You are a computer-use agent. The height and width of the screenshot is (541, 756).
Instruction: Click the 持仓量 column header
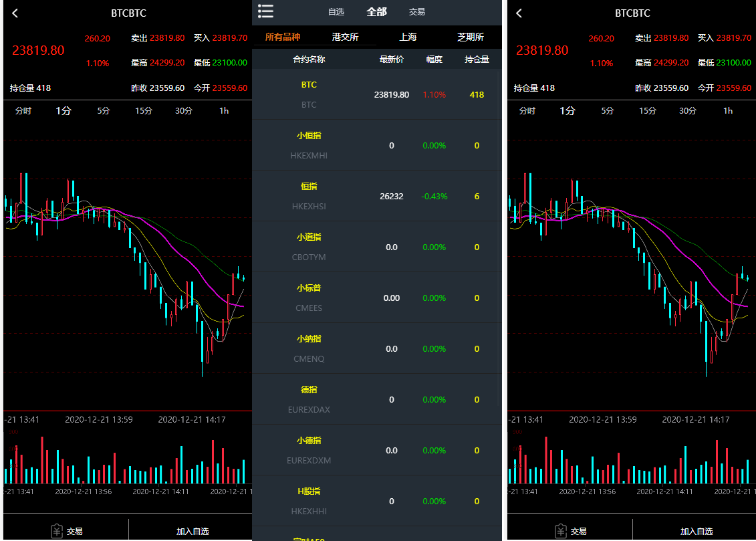coord(477,60)
